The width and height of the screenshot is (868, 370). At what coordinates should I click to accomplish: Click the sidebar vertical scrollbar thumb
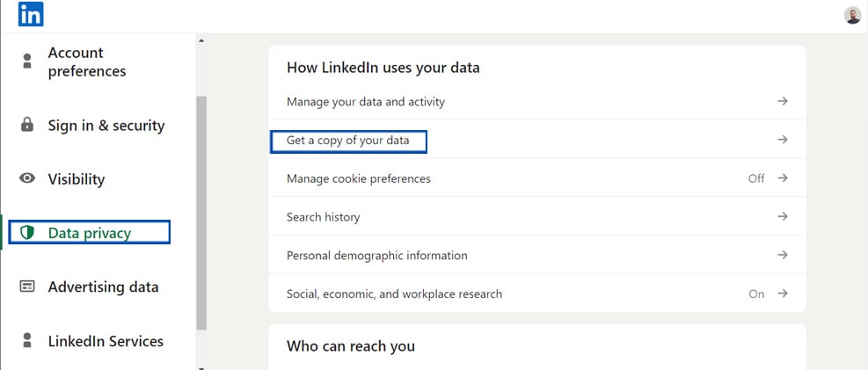[x=201, y=211]
